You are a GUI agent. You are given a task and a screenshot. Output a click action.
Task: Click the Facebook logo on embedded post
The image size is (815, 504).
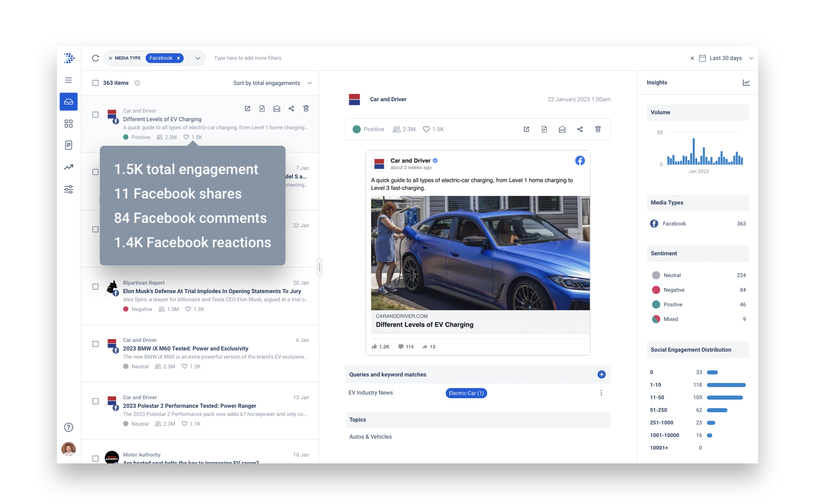click(x=580, y=161)
